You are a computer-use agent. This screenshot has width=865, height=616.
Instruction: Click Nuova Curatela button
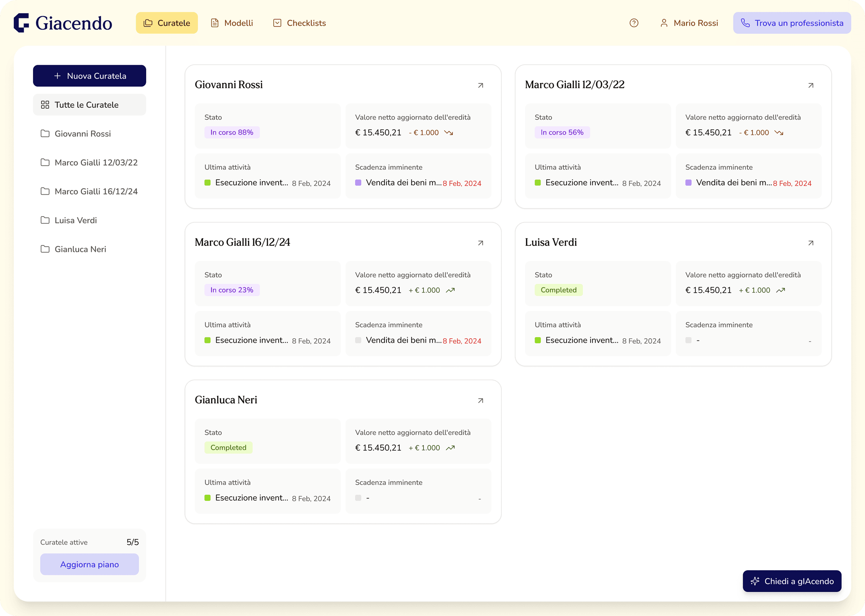(x=90, y=76)
